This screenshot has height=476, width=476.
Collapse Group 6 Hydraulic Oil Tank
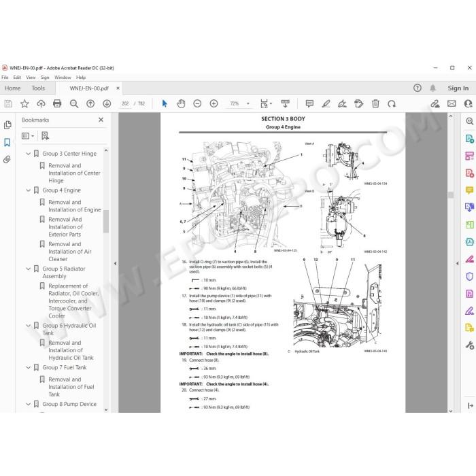(29, 326)
